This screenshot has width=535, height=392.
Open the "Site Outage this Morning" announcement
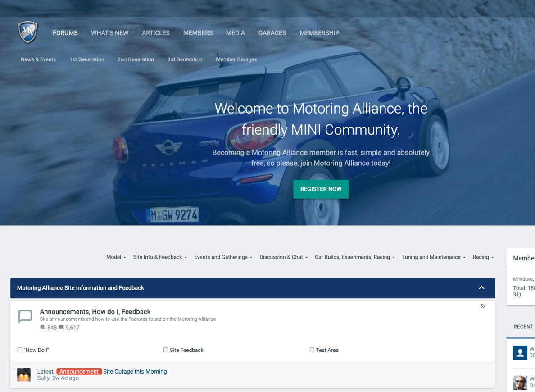pos(135,371)
